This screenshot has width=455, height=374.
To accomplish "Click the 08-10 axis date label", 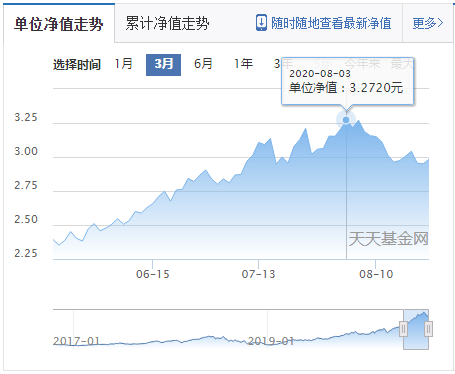I will pyautogui.click(x=376, y=274).
